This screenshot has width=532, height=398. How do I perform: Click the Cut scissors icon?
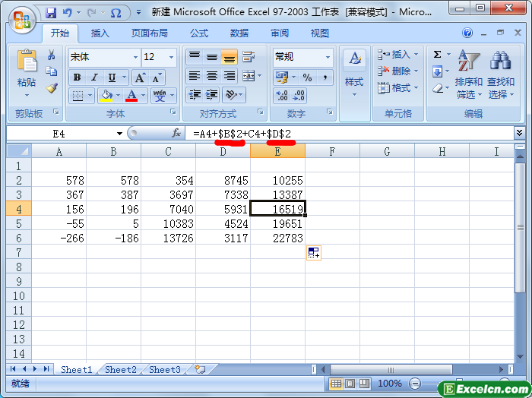point(52,55)
